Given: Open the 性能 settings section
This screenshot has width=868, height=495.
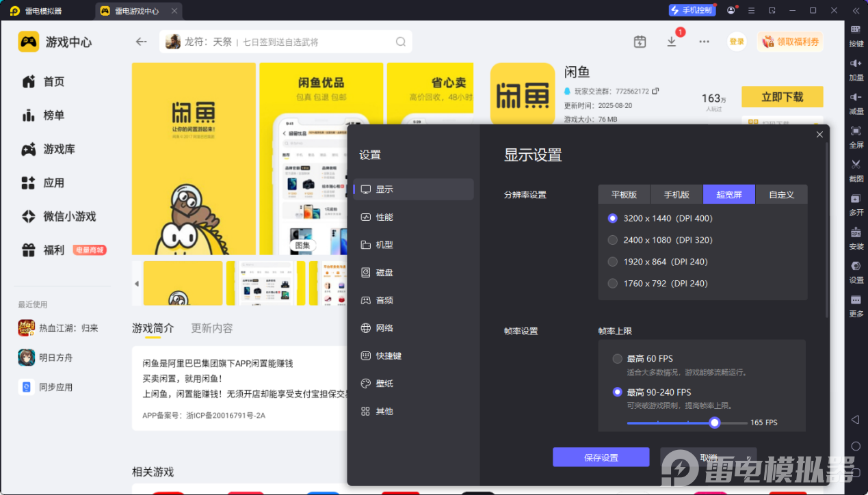Looking at the screenshot, I should click(x=384, y=217).
